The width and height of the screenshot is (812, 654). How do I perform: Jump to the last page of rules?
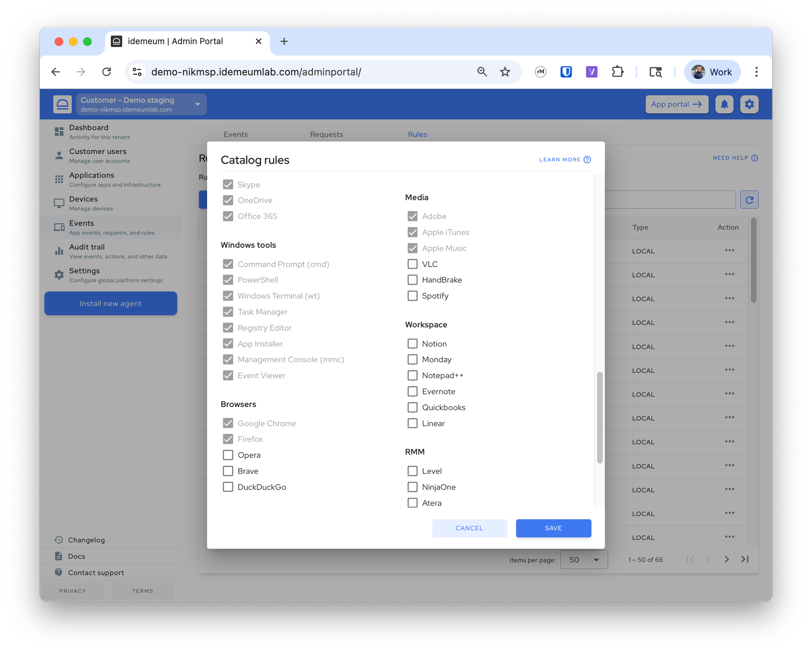point(745,559)
